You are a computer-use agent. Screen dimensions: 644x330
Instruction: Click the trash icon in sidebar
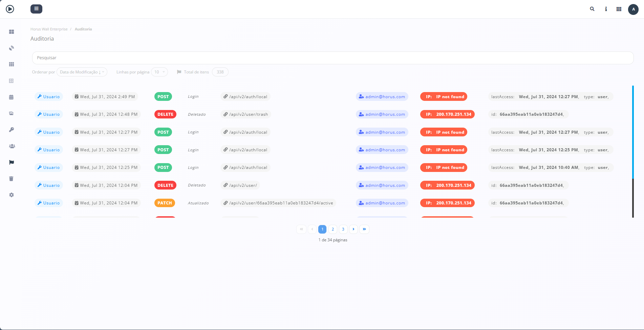[x=12, y=179]
